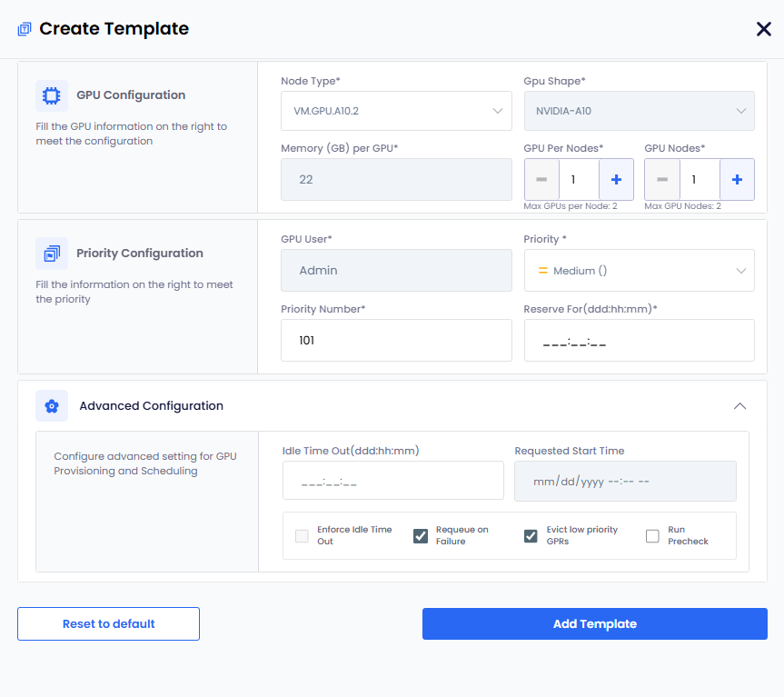Click the Advanced Configuration gear icon
Screen dimensions: 784x697
coord(52,406)
